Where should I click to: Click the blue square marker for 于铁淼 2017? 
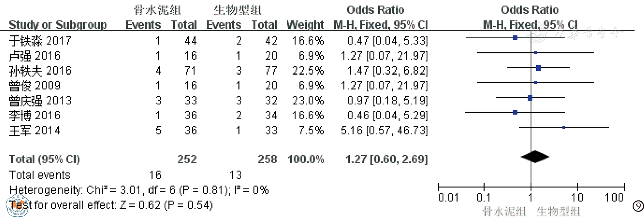click(515, 38)
